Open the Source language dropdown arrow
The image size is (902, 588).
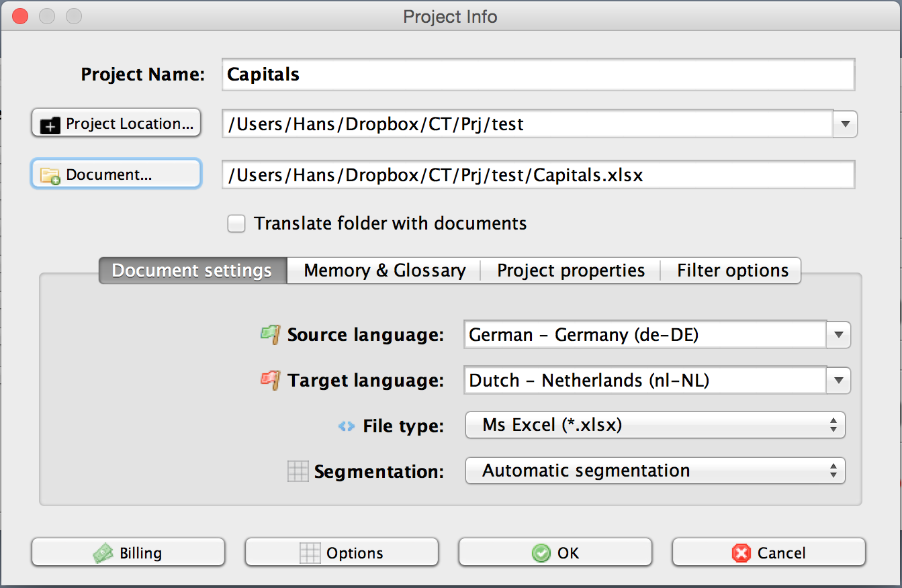click(838, 335)
